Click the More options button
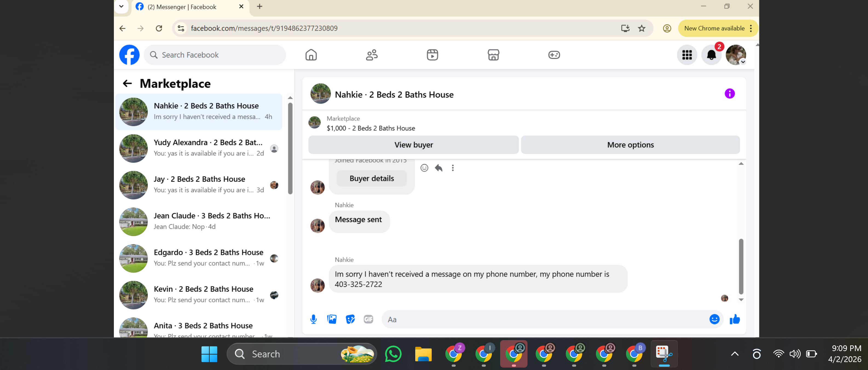 pos(630,145)
